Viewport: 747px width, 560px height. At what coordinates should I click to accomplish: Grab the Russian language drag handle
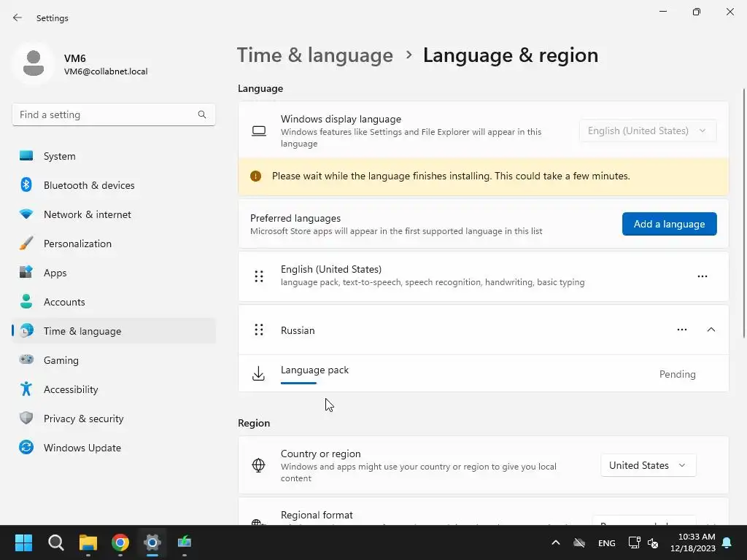click(x=259, y=330)
